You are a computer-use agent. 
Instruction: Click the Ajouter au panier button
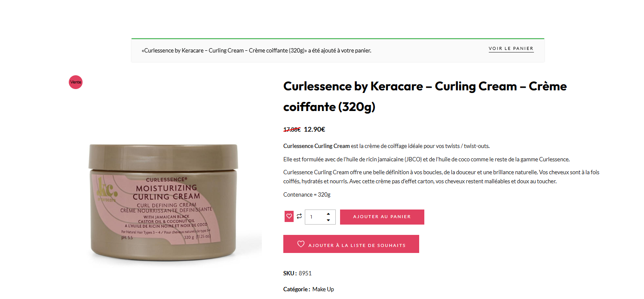(x=382, y=217)
